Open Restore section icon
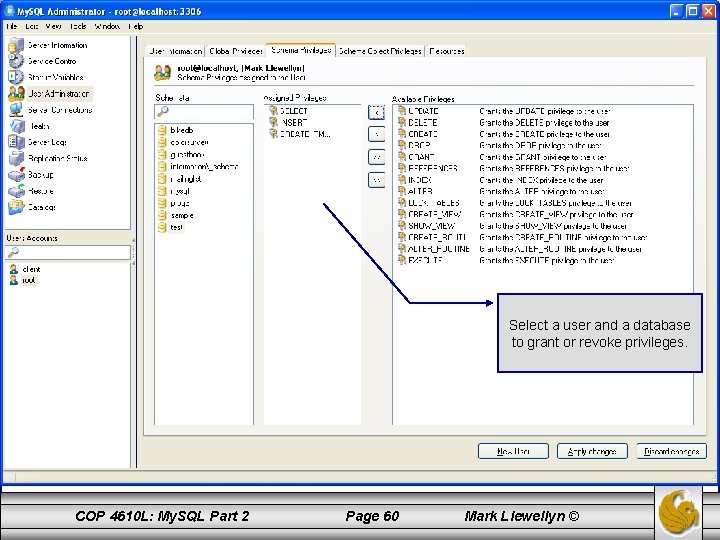Viewport: 720px width, 540px height. [x=16, y=191]
